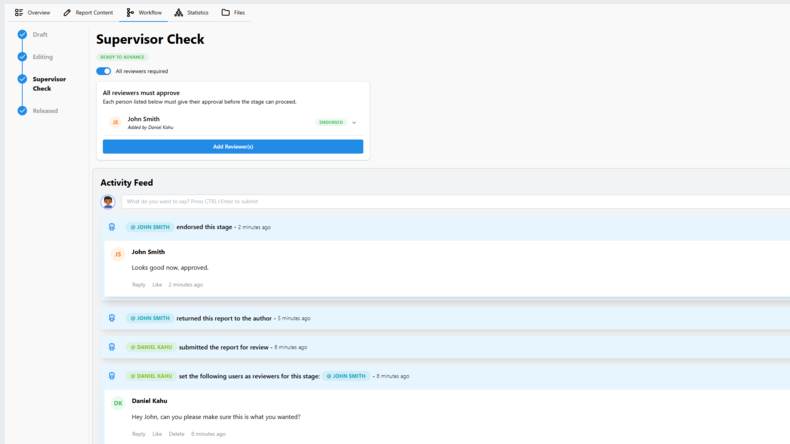Click ribbon icon on 'set the following users' entry
This screenshot has height=444, width=790.
[112, 376]
